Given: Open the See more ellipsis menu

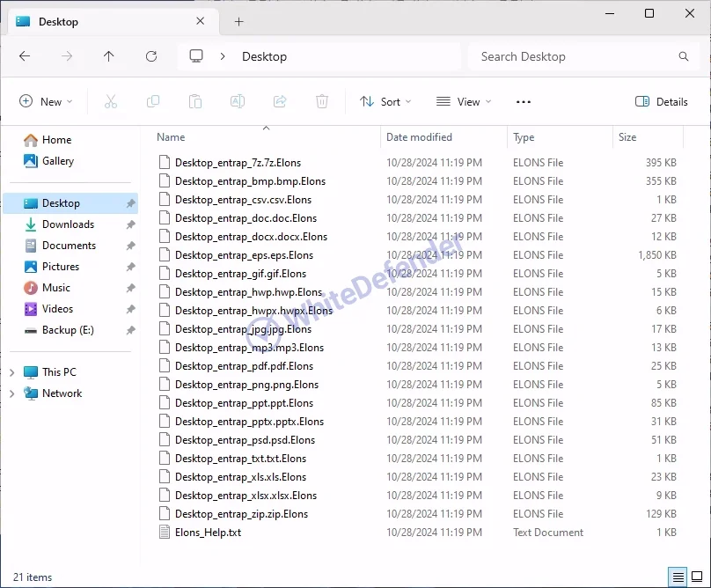Looking at the screenshot, I should (524, 101).
